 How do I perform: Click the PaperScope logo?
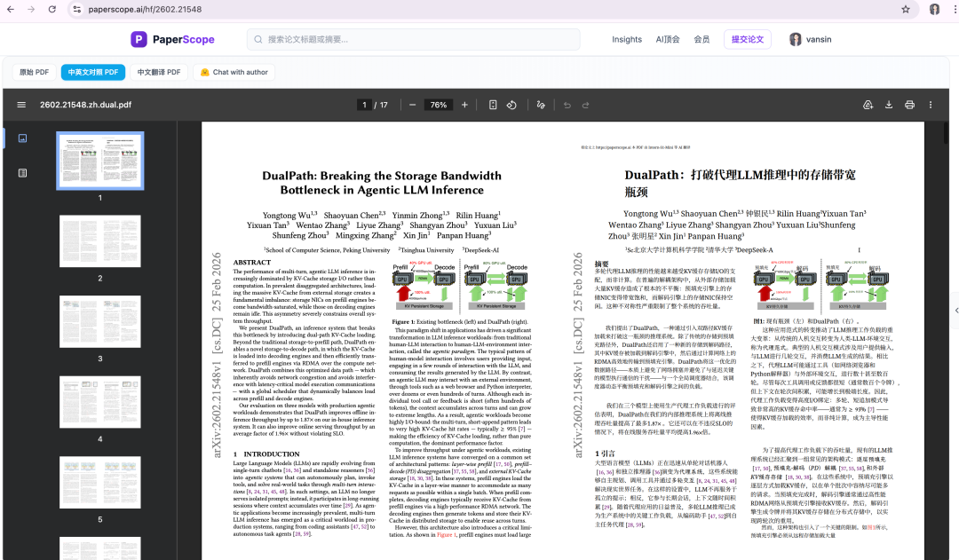click(172, 39)
